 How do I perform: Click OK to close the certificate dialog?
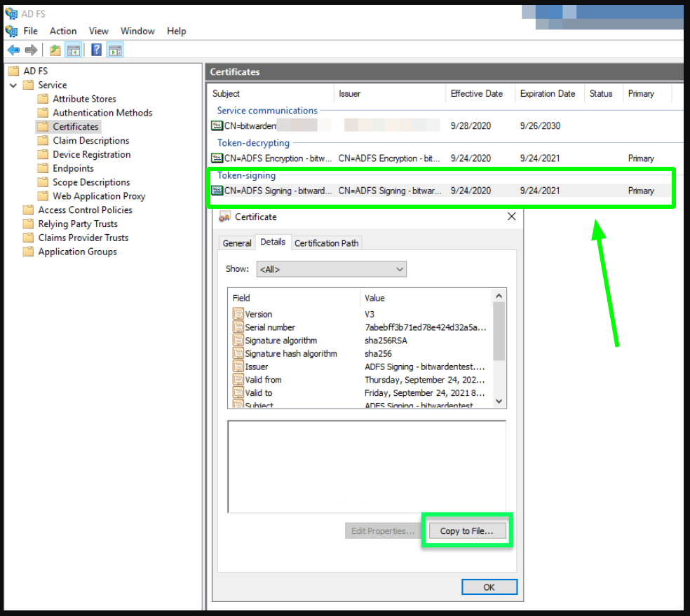point(489,587)
